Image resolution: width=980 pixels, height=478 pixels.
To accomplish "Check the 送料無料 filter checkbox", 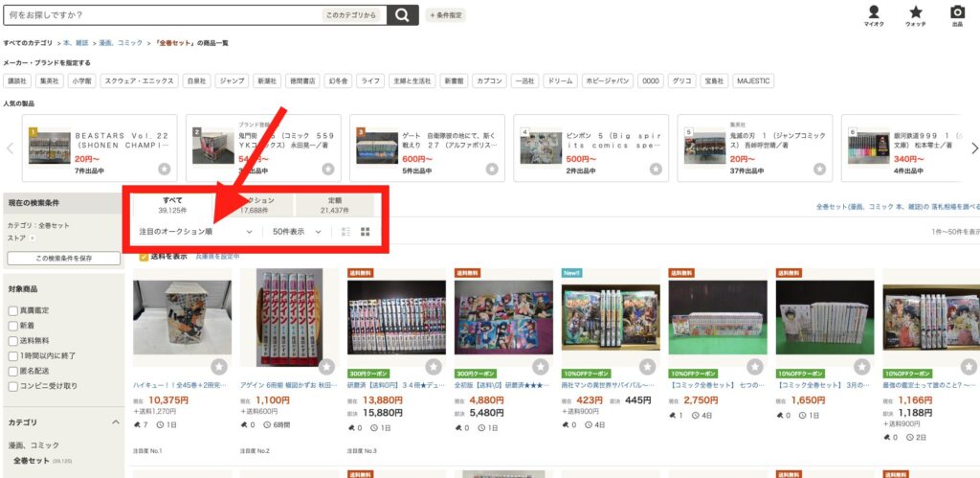I will (x=13, y=340).
